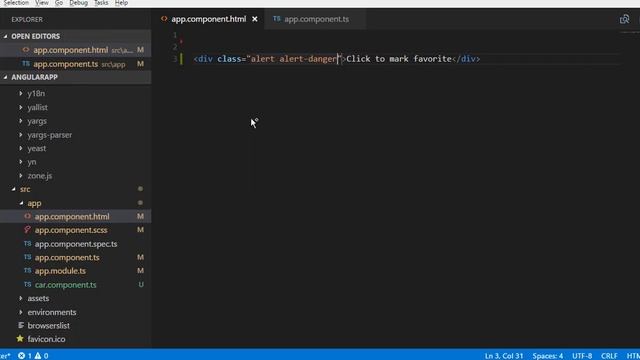This screenshot has width=640, height=360.
Task: Click the open changes icon in editor toolbar
Action: click(x=624, y=19)
